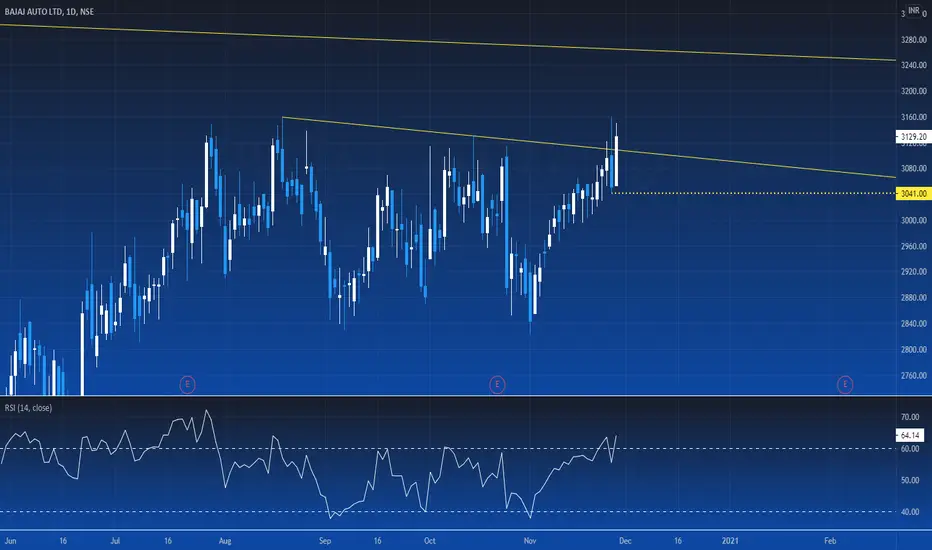Click the 2800.00 price axis label

(x=914, y=350)
